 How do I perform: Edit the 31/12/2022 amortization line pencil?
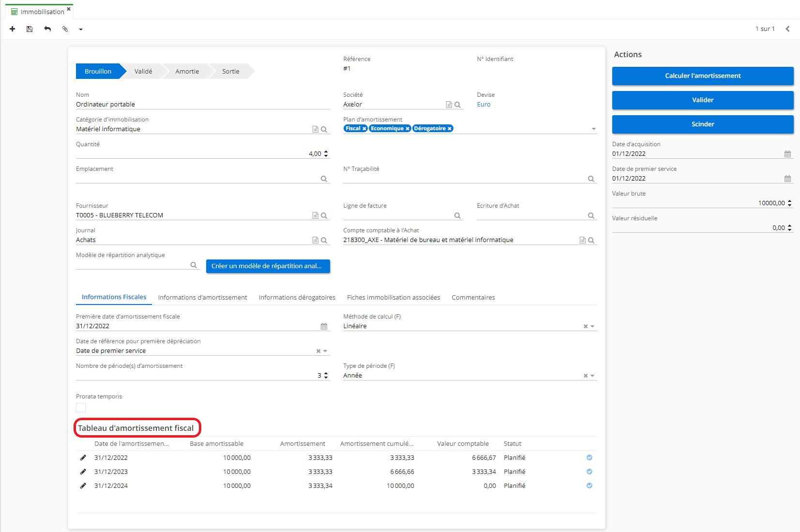point(83,457)
